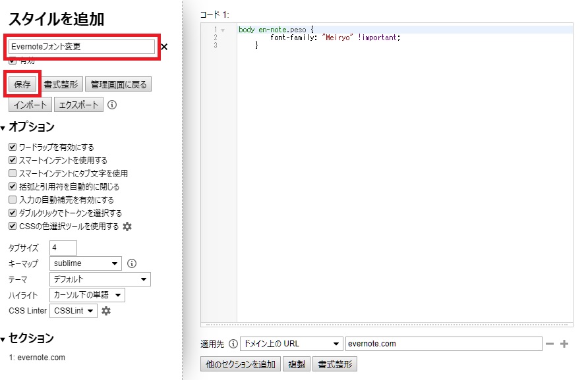The image size is (588, 380).
Task: Click the タブサイズ input field
Action: tap(63, 248)
